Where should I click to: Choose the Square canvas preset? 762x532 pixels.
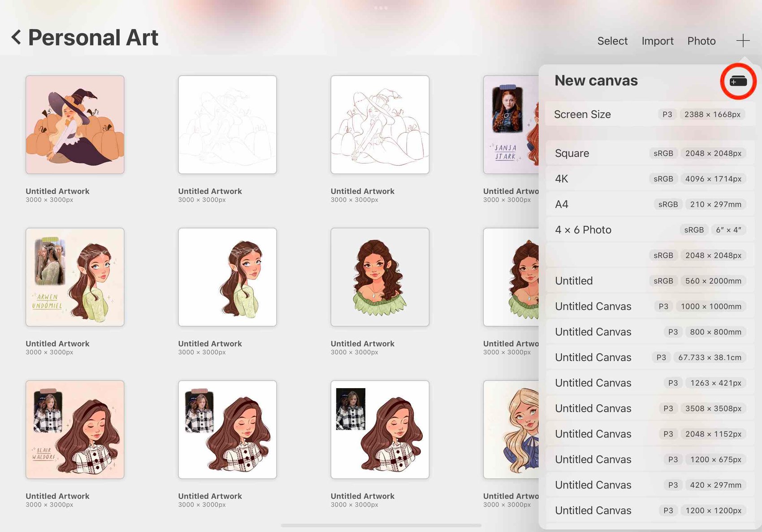click(x=650, y=153)
